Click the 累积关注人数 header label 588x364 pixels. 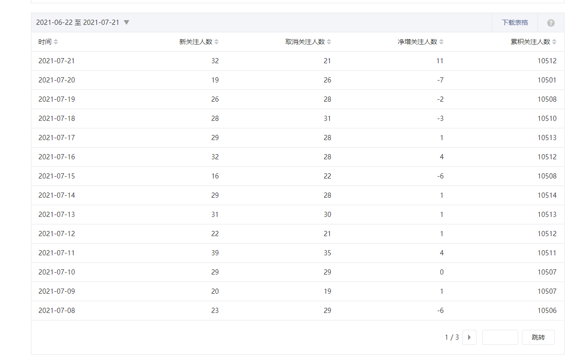[530, 42]
